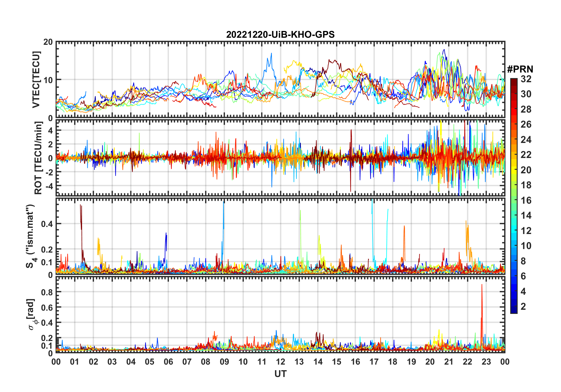Click the VTEC y-axis tick 10
Viewport: 561px width, 392px height.
48,80
